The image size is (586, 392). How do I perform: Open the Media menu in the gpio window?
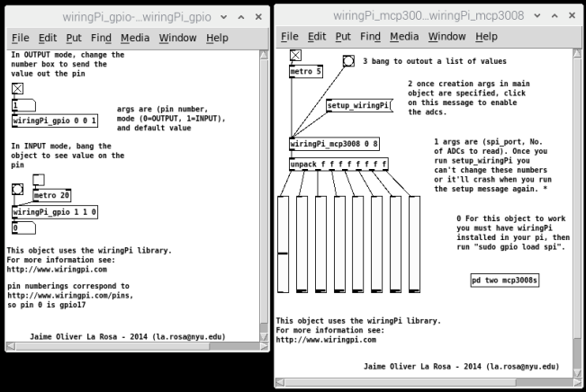(135, 38)
